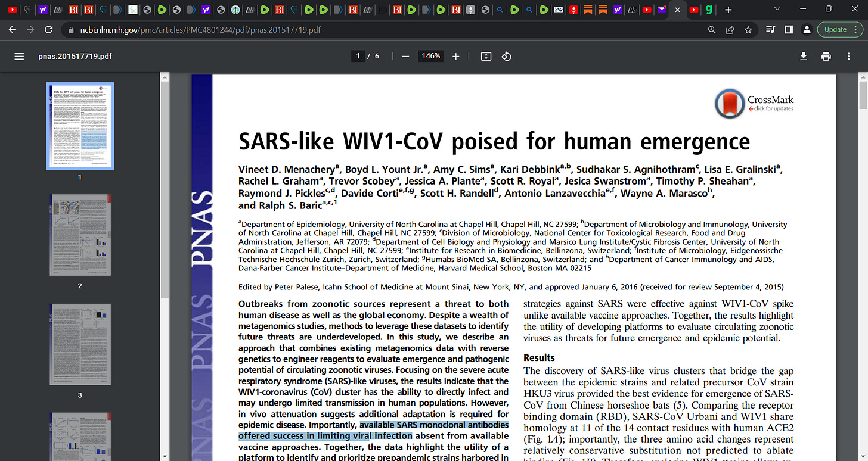Open a new browser tab
This screenshot has height=461, width=868.
(x=728, y=10)
